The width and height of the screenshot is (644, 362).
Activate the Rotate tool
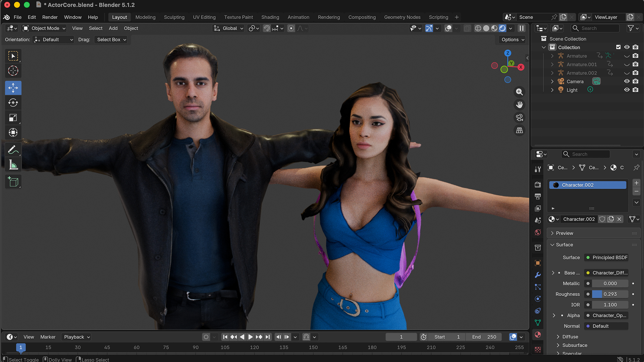[x=13, y=103]
